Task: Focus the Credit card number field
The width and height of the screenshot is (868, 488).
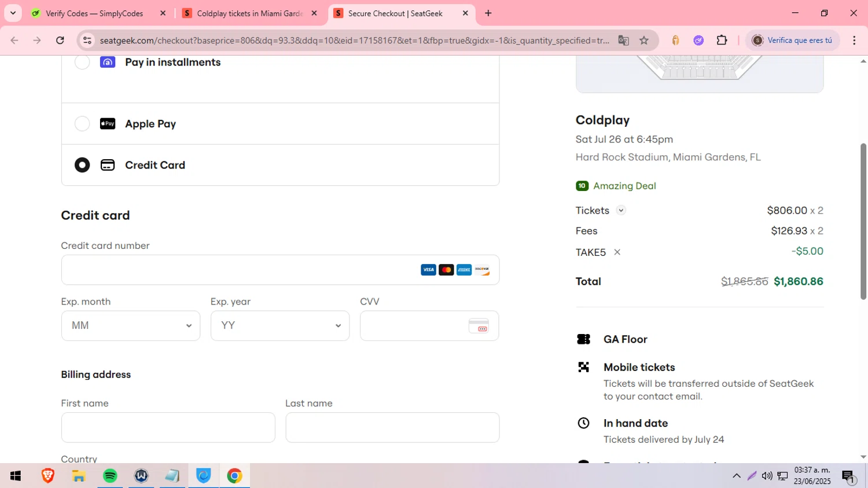Action: pos(280,270)
